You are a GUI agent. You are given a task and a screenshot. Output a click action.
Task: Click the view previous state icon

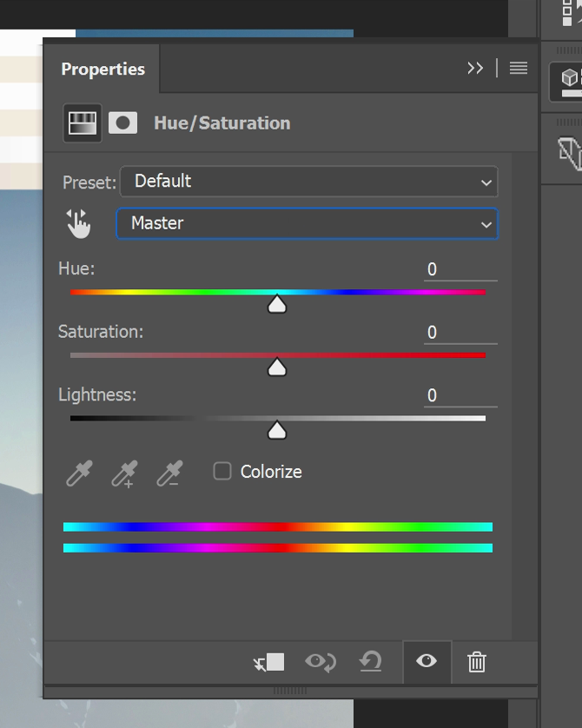point(321,662)
